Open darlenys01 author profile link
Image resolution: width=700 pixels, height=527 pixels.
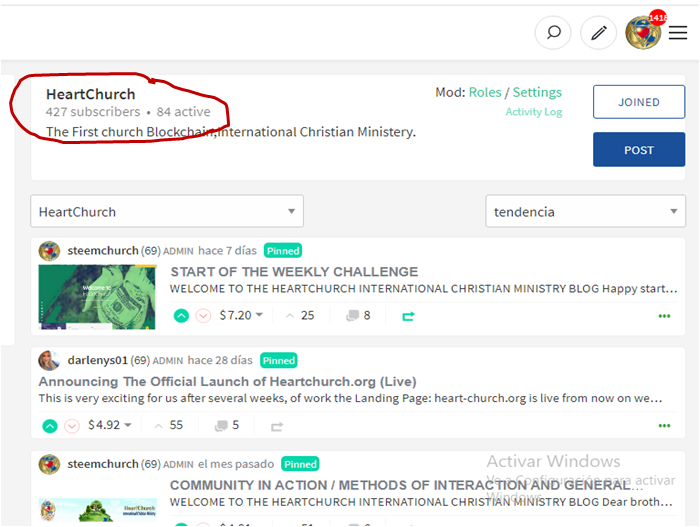click(x=98, y=360)
